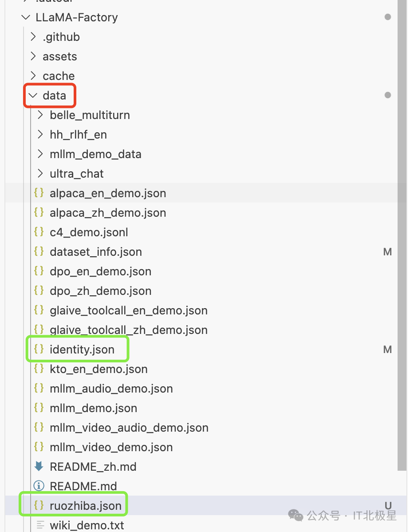Select the assets folder name

click(60, 56)
